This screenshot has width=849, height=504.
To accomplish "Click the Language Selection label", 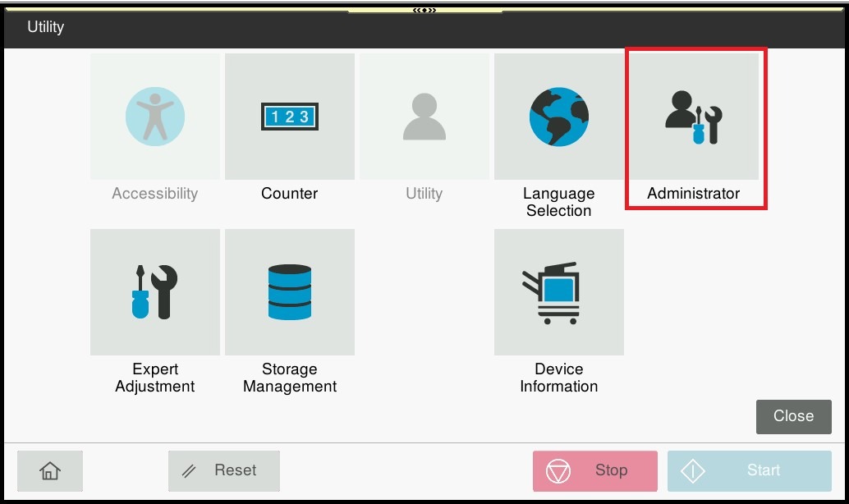I will click(x=558, y=202).
